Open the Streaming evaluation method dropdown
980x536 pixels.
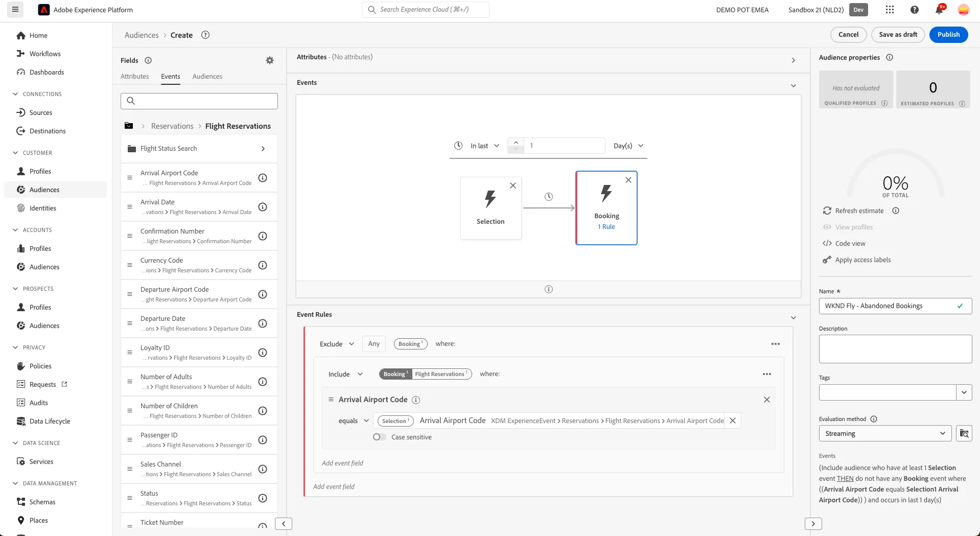885,433
